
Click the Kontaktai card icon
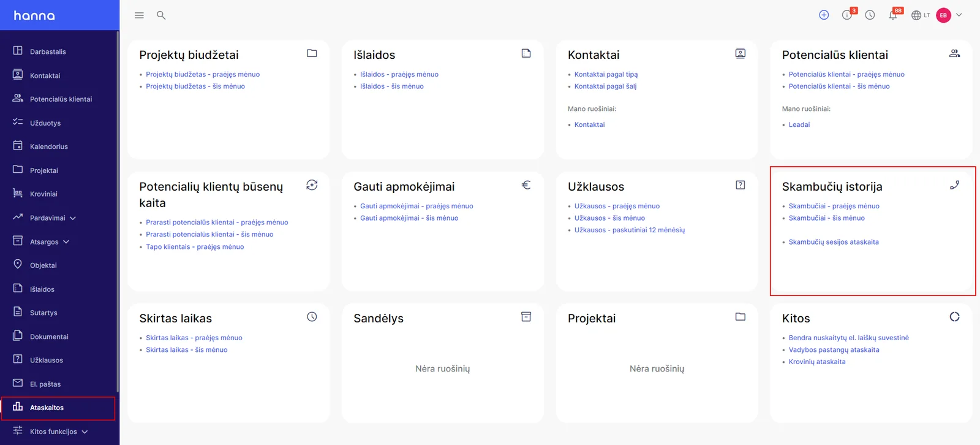(x=741, y=53)
